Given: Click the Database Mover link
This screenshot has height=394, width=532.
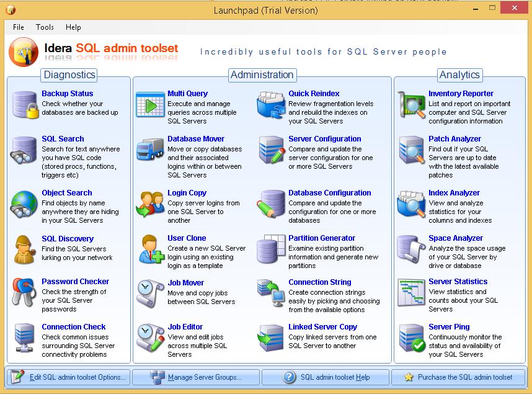Looking at the screenshot, I should [x=196, y=138].
